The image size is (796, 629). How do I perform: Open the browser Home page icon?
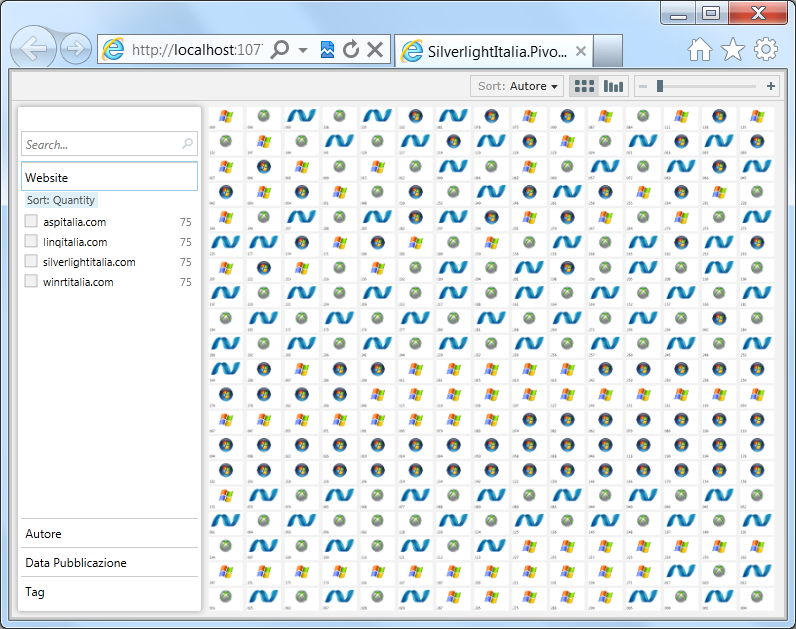(x=700, y=50)
